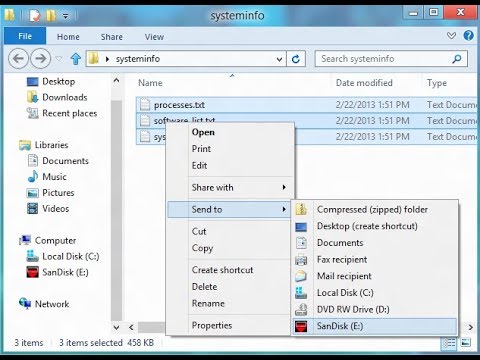The image size is (480, 360).
Task: Open Recent places in navigation pane
Action: 62,113
